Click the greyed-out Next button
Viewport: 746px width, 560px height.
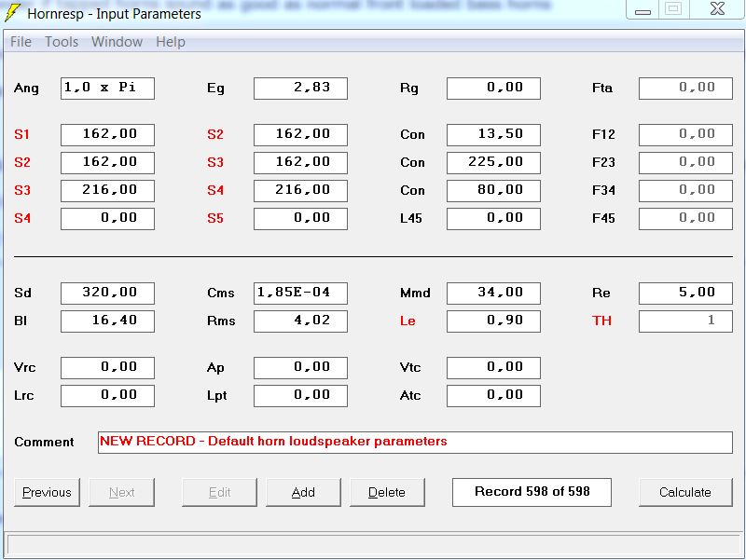click(x=121, y=492)
